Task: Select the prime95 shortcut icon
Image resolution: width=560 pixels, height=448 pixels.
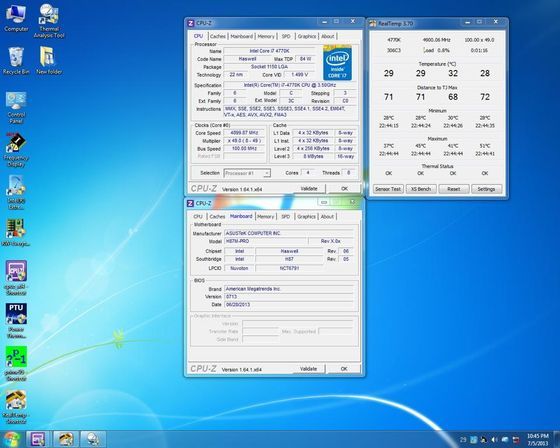Action: (x=16, y=364)
